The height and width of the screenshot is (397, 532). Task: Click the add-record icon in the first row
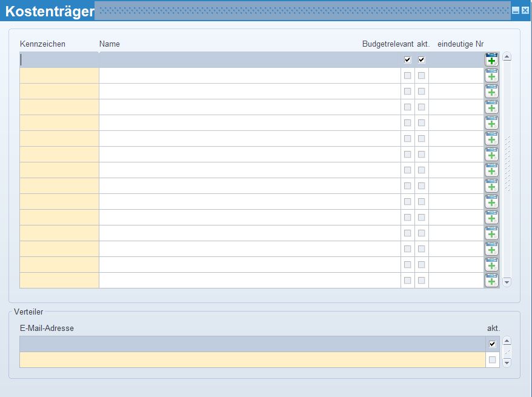(x=491, y=59)
